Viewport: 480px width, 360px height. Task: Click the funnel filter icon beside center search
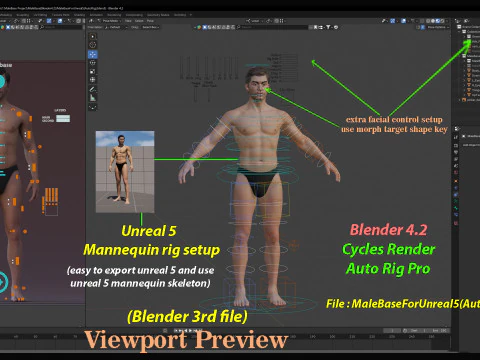point(328,27)
